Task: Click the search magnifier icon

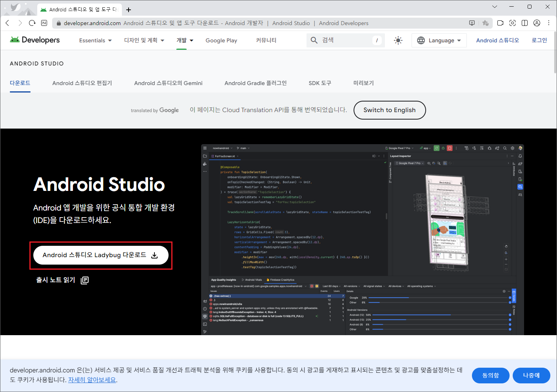Action: coord(314,40)
